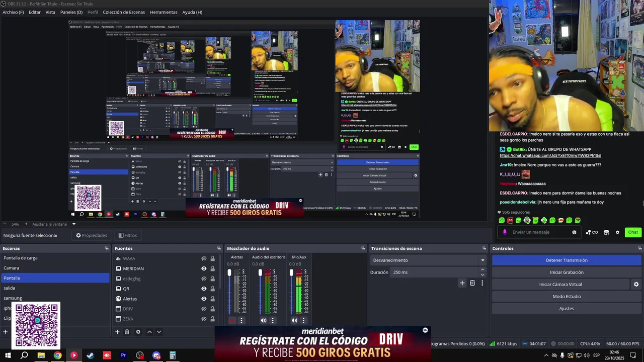
Task: Click Iniciar Grabación button
Action: (x=567, y=273)
